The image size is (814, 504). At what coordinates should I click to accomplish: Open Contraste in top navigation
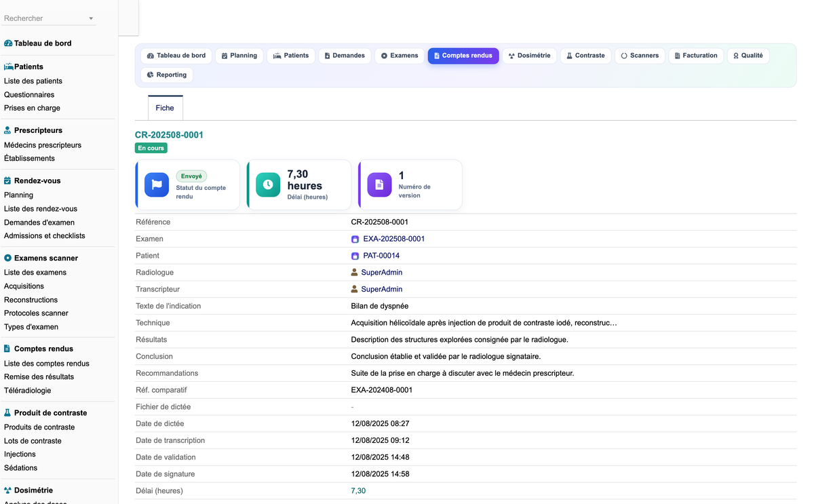tap(586, 56)
